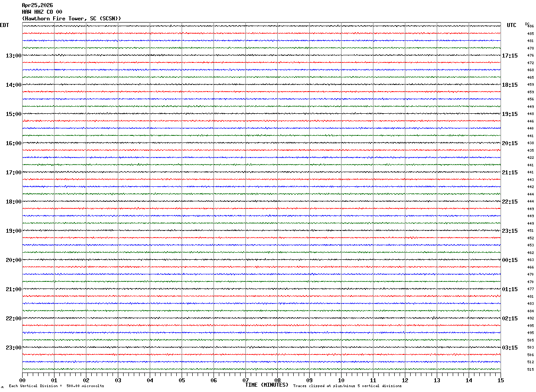Screen dimensions: 536x392
Task: Select the HAW HHZ CO 00 station code
Action: 42,12
